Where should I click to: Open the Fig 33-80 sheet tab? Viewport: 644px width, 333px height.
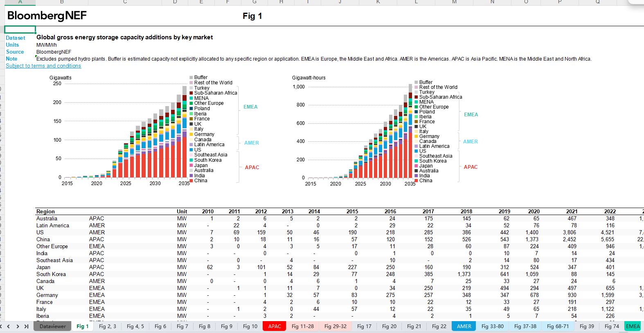point(492,326)
